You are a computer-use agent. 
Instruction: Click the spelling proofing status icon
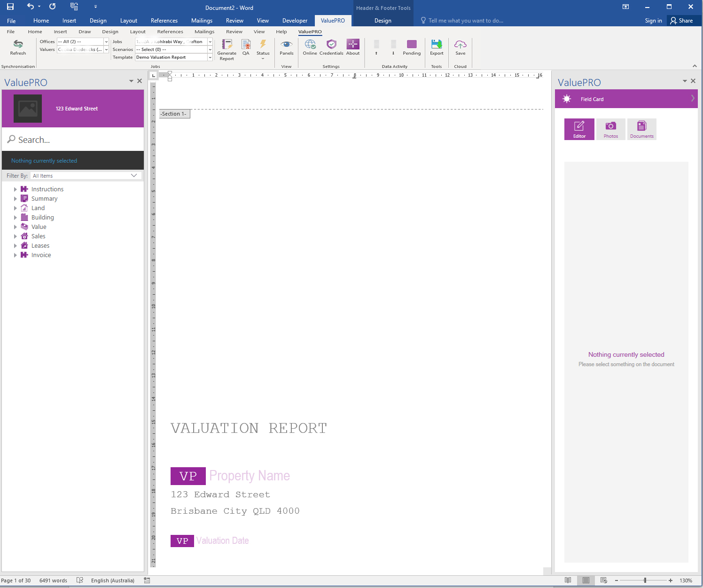pos(80,580)
